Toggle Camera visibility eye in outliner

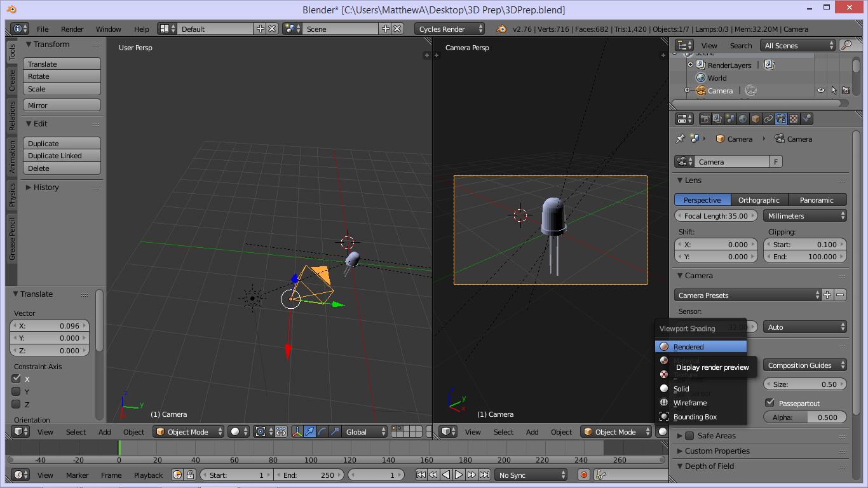click(x=821, y=90)
